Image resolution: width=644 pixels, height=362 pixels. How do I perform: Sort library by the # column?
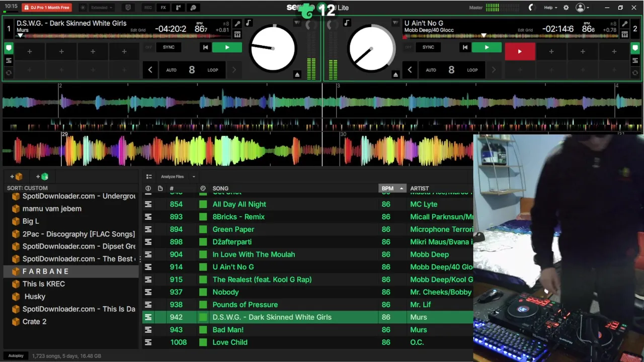point(172,189)
